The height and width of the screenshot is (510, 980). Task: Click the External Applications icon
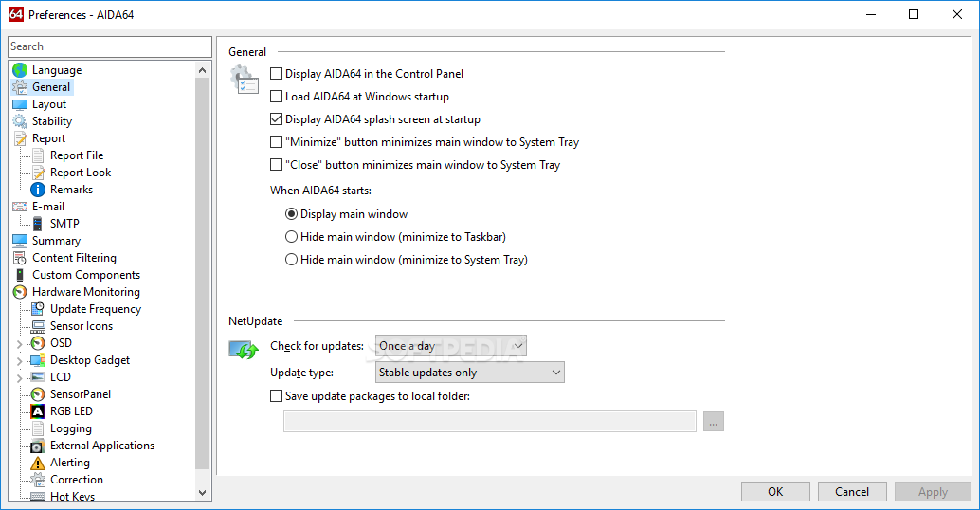[38, 446]
